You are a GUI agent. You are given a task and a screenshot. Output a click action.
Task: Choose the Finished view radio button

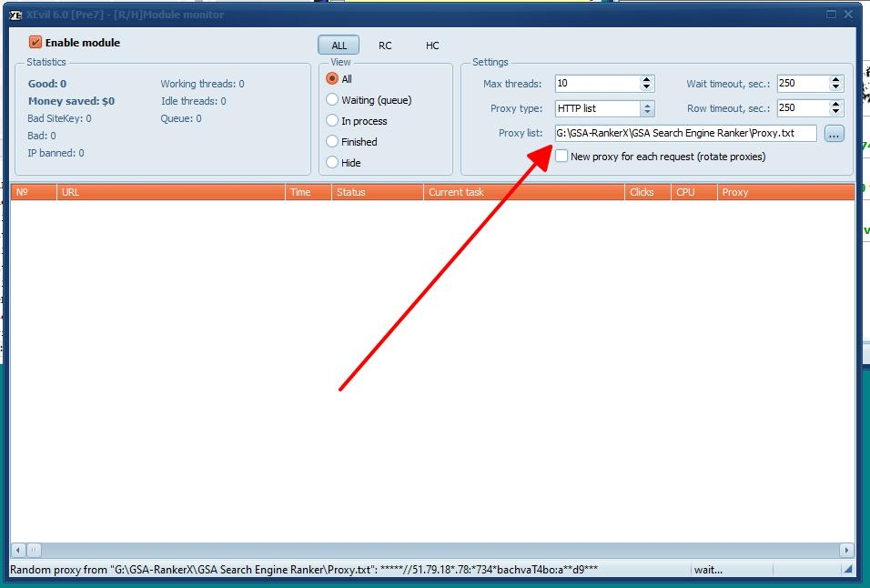tap(332, 142)
